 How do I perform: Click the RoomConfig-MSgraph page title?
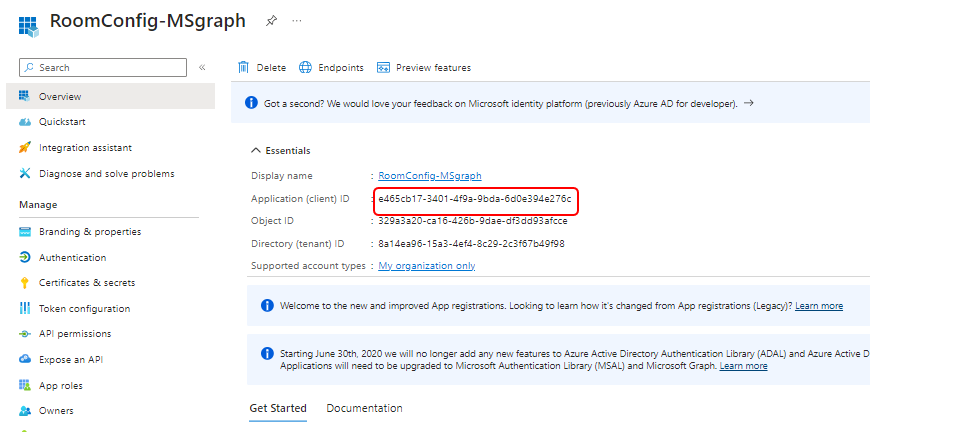point(148,21)
